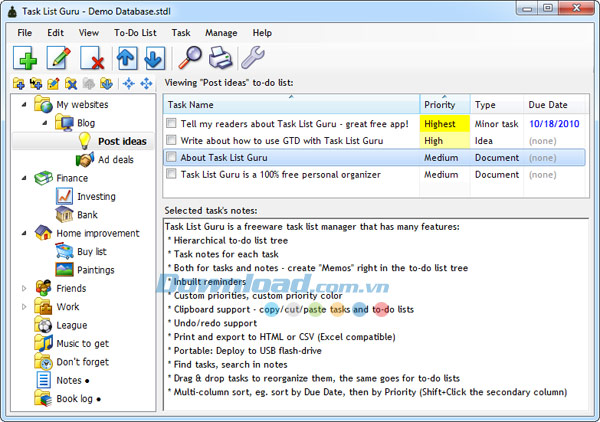Click the Edit task pencil icon
600x422 pixels.
59,58
